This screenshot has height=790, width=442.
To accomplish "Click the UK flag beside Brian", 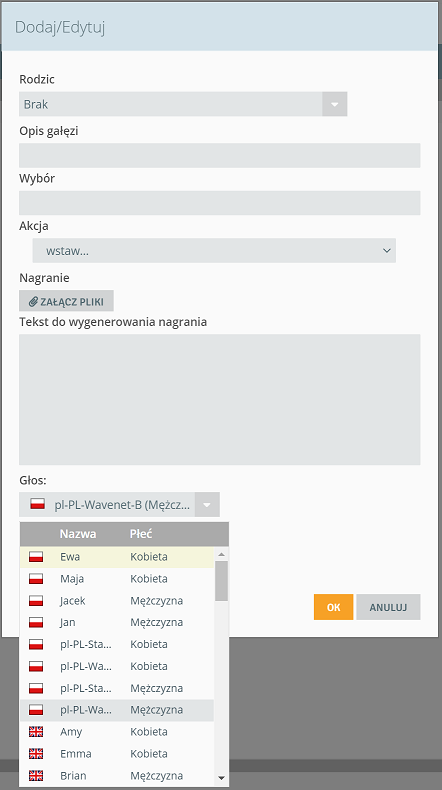I will coord(36,775).
